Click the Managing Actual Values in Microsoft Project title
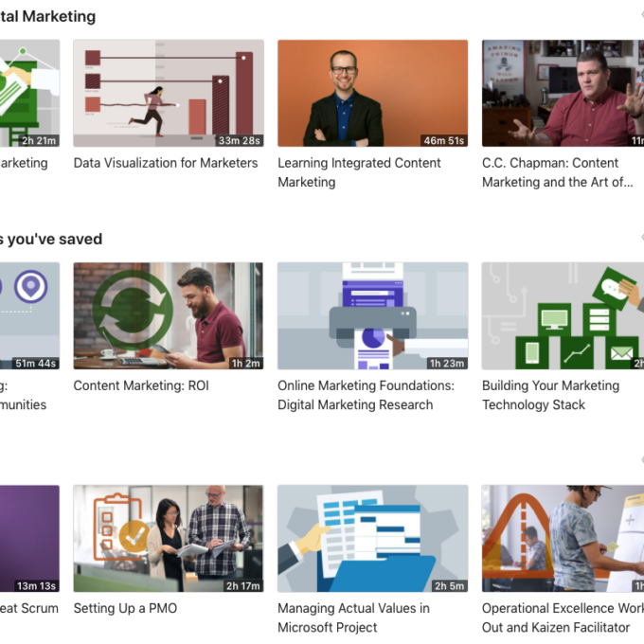The width and height of the screenshot is (644, 644). [x=353, y=617]
